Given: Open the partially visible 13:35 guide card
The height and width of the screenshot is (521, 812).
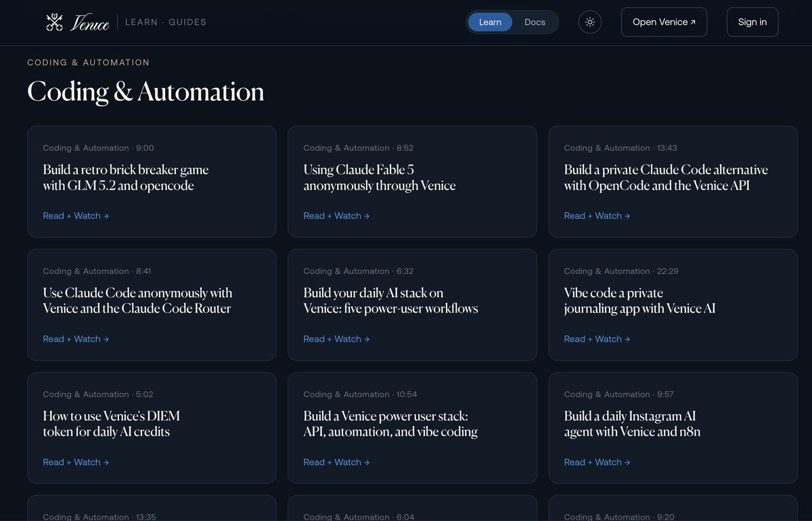Looking at the screenshot, I should point(152,508).
